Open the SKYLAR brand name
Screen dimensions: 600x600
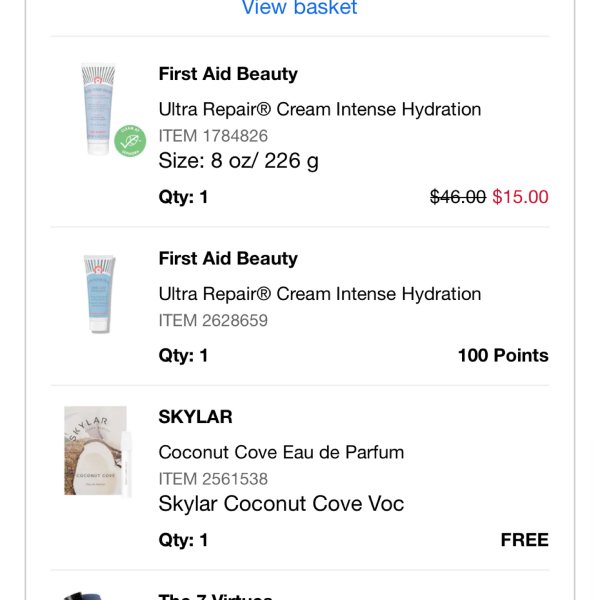(x=195, y=417)
